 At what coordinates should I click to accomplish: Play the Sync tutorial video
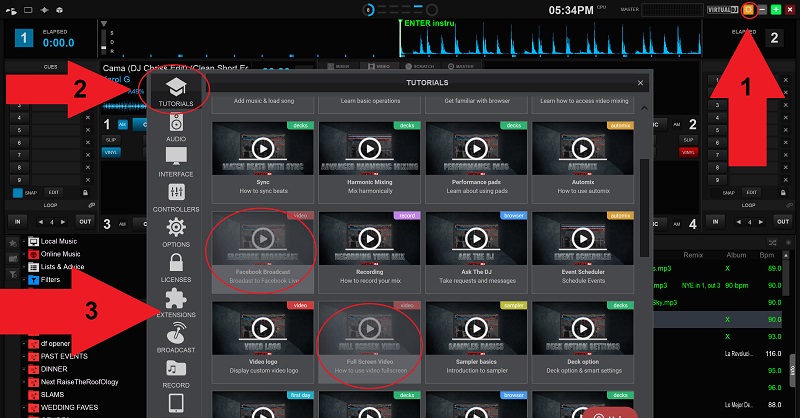(263, 149)
